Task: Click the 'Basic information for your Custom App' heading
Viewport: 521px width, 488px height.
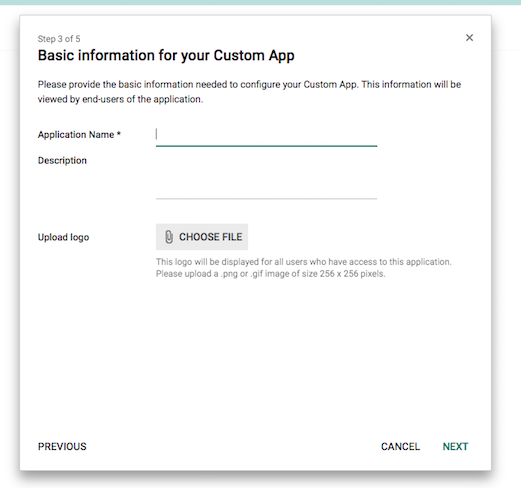Action: point(166,55)
